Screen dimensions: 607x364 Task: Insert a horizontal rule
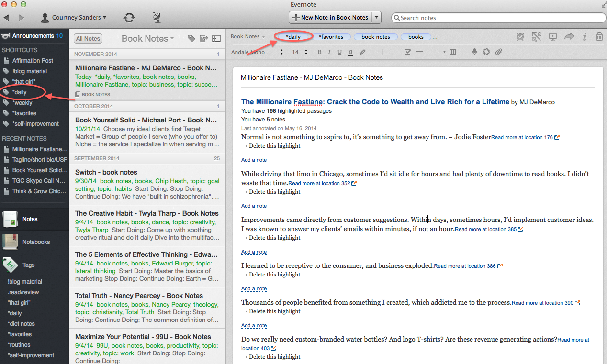(x=420, y=52)
